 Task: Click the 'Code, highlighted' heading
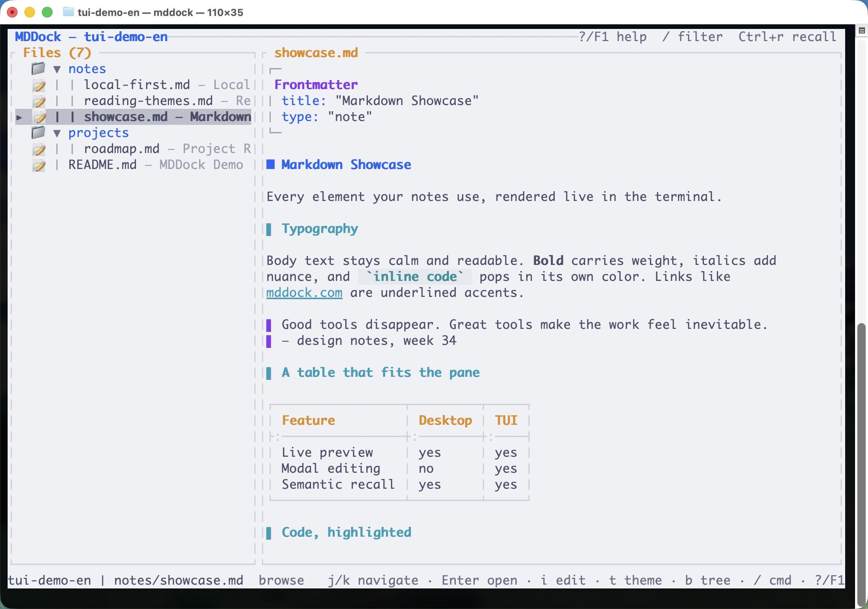[346, 532]
